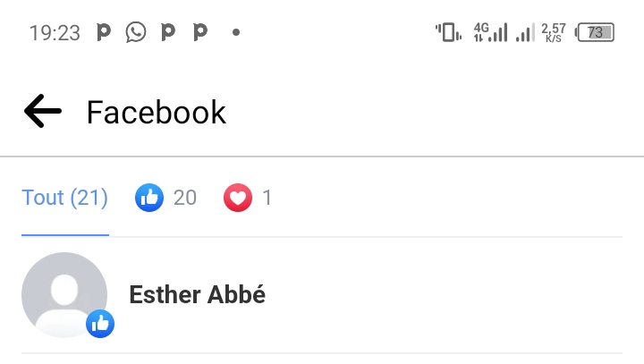Tap the 19:23 clock in status bar

tap(55, 33)
